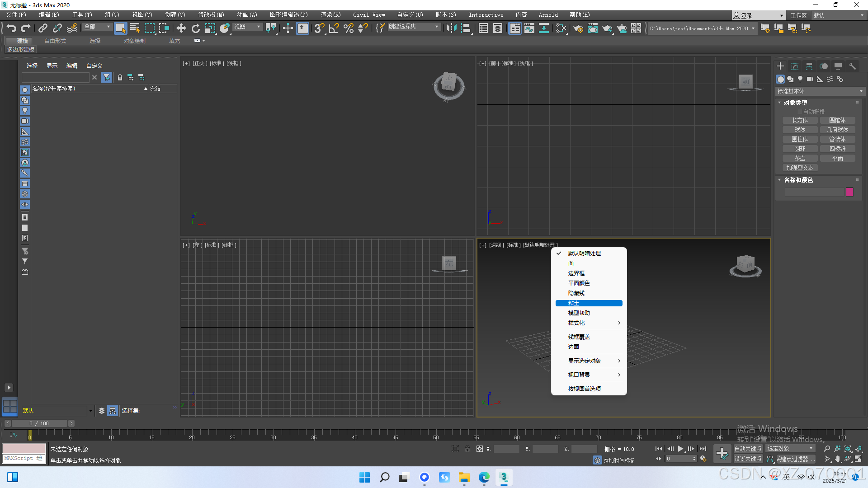Click the Mirror tool icon
Image resolution: width=868 pixels, height=488 pixels.
(451, 28)
